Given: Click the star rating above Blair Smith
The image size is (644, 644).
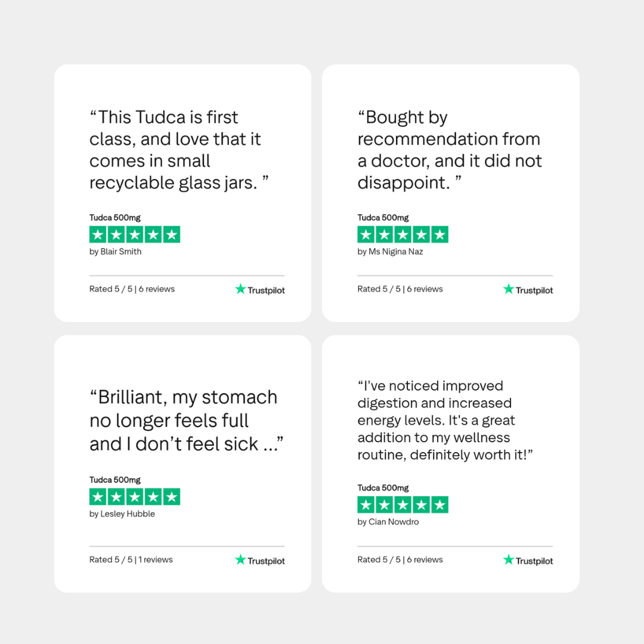Looking at the screenshot, I should (x=135, y=234).
